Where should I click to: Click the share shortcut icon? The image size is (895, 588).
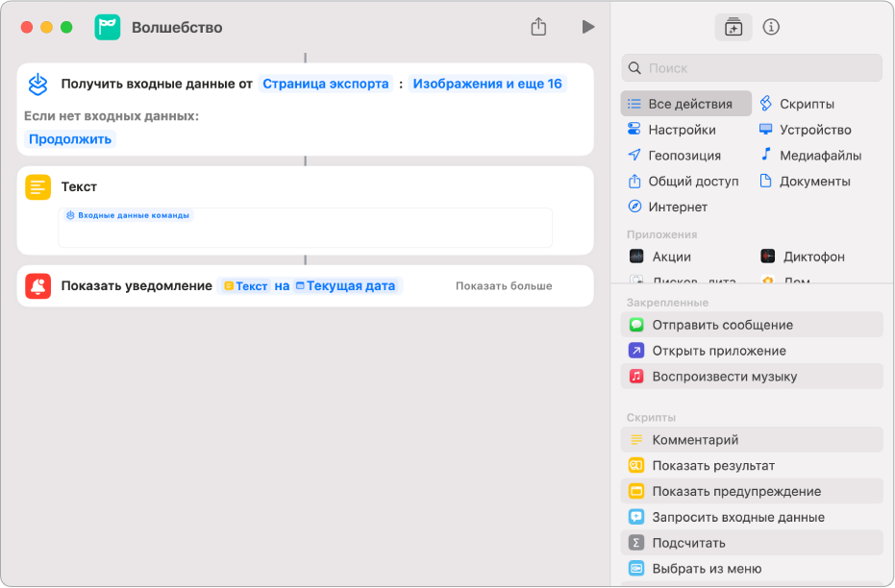pos(538,27)
